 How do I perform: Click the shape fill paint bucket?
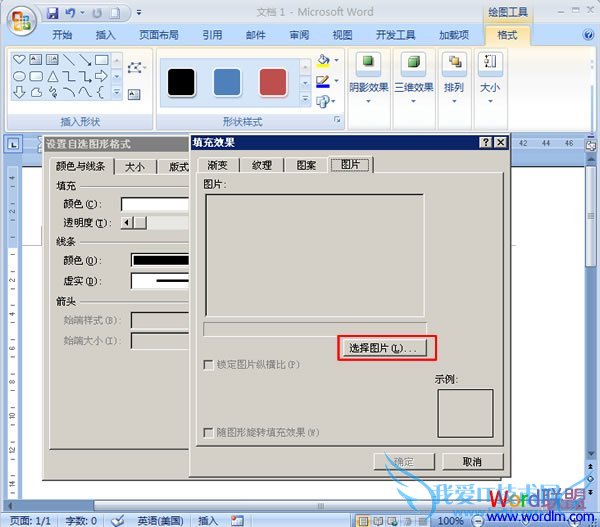[x=323, y=60]
